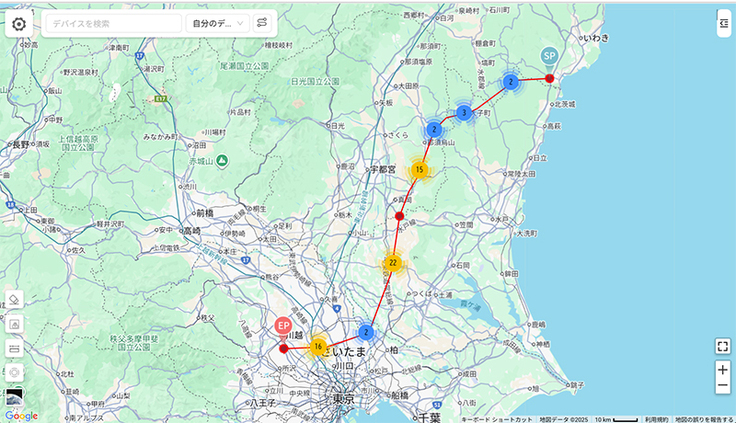Click the filter swap icon beside dropdown

point(262,23)
